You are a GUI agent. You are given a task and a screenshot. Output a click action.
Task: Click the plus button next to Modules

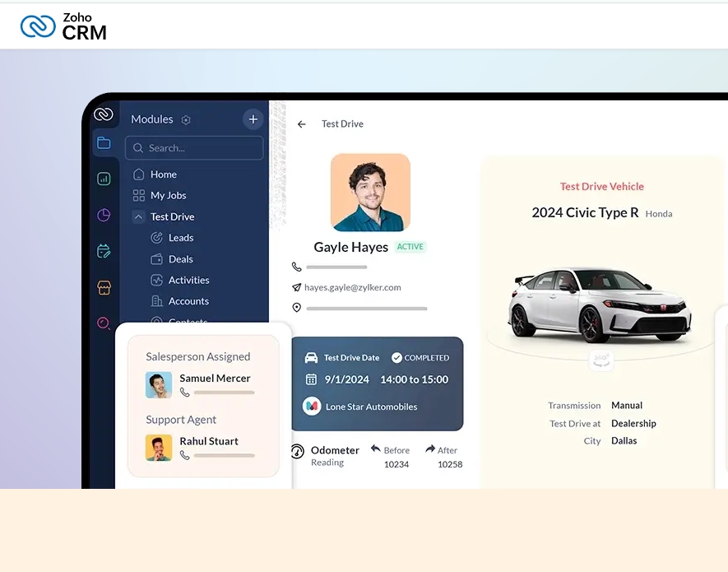point(253,119)
